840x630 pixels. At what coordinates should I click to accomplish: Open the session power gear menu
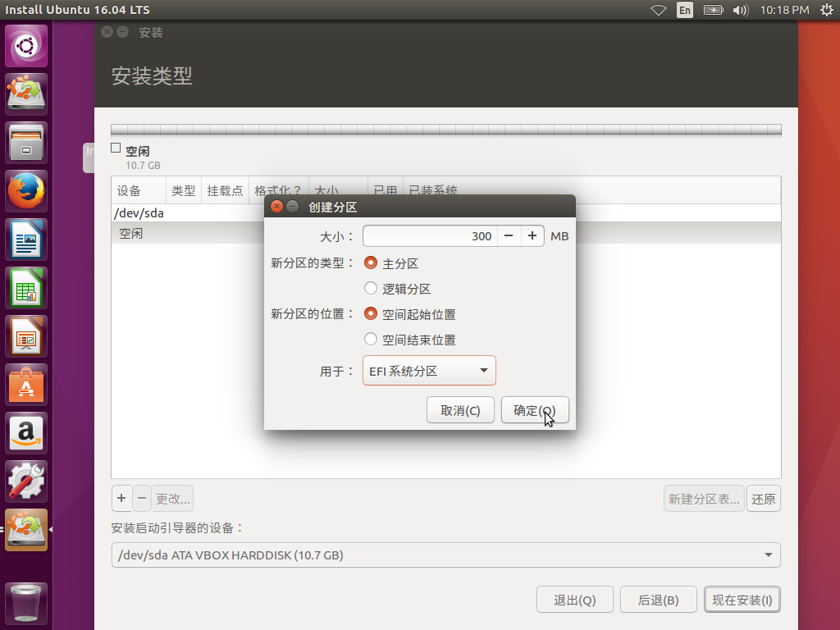tap(827, 10)
